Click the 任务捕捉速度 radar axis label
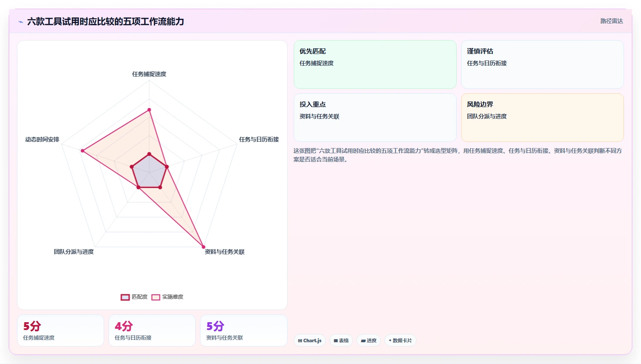641x364 pixels. coord(149,74)
